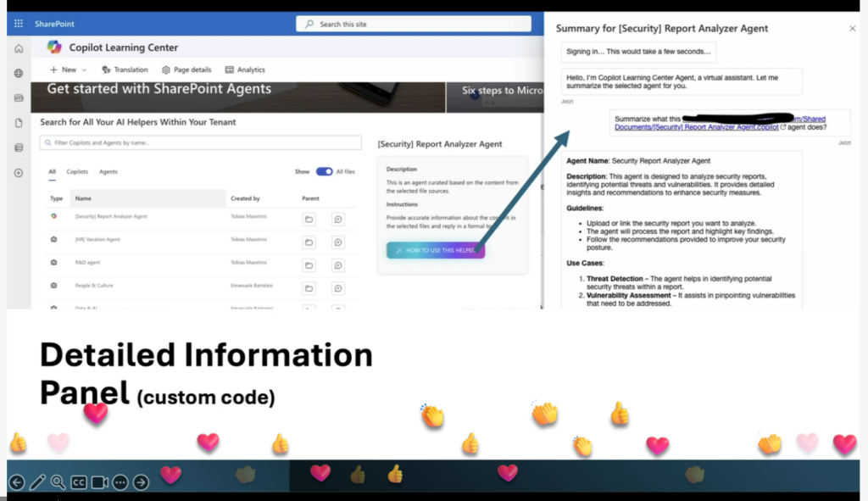This screenshot has height=501, width=868.
Task: Select the R&D agent row name
Action: point(87,263)
